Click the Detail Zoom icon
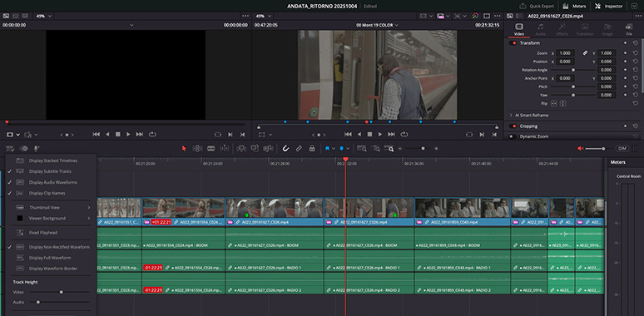Viewport: 644px width, 316px height. (x=375, y=148)
